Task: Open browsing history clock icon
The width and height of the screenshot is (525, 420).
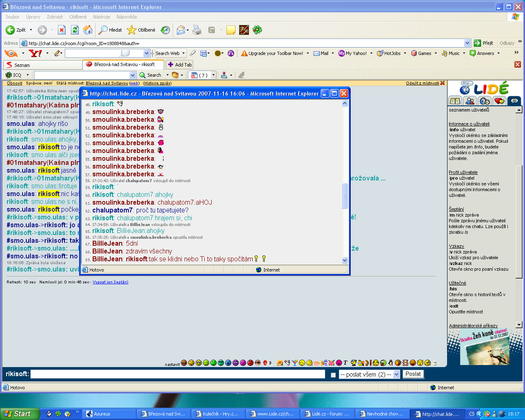Action: point(165,30)
